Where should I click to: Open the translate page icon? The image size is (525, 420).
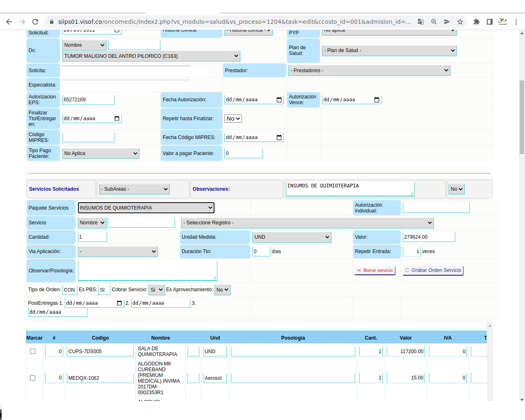coord(420,22)
